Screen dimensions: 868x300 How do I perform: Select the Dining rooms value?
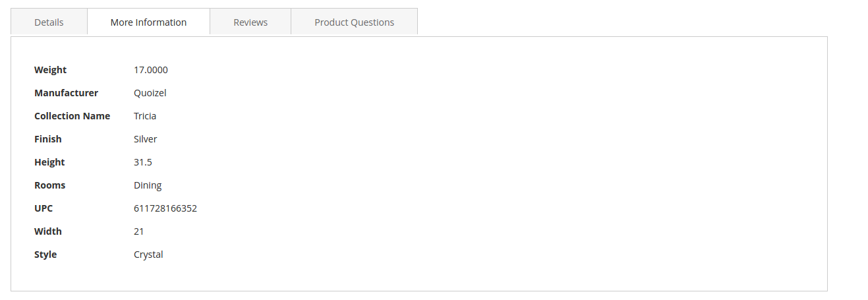tap(148, 185)
